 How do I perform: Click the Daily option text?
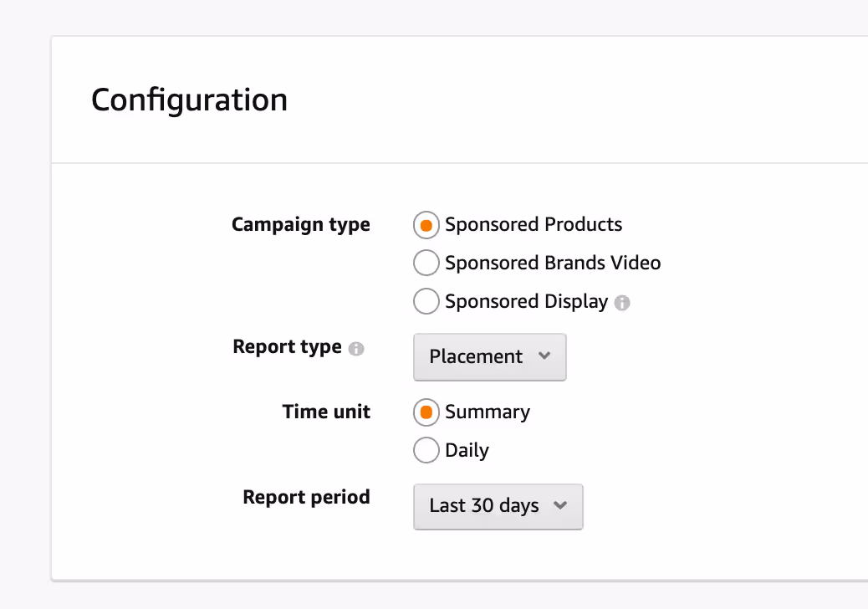[467, 451]
